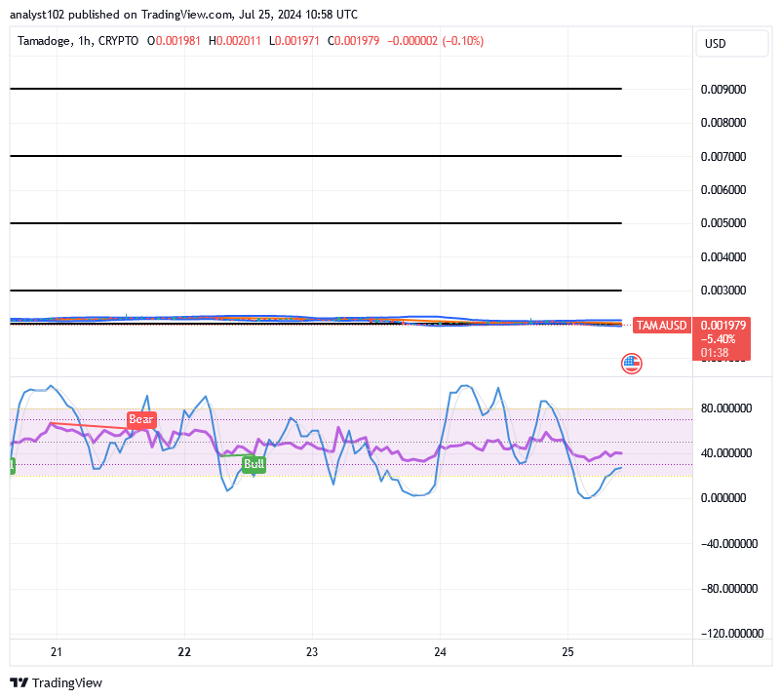Click date 21 on time axis
782x700 pixels.
(x=57, y=652)
